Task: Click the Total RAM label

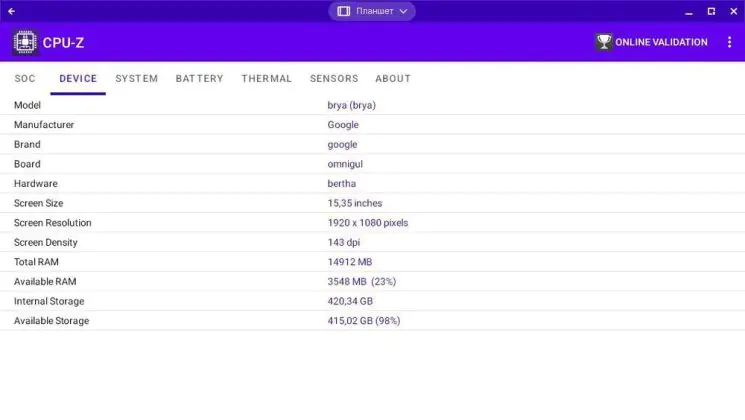Action: click(36, 262)
